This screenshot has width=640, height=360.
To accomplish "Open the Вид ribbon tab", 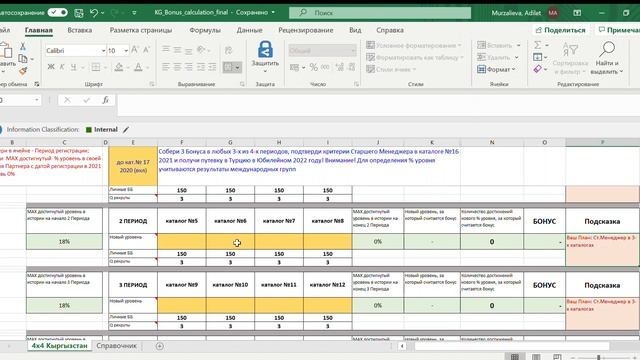I will point(355,30).
